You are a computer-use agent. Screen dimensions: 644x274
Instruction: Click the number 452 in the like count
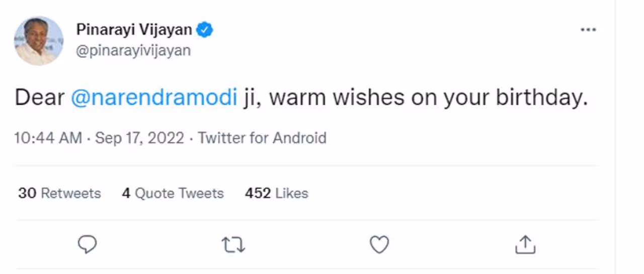258,193
